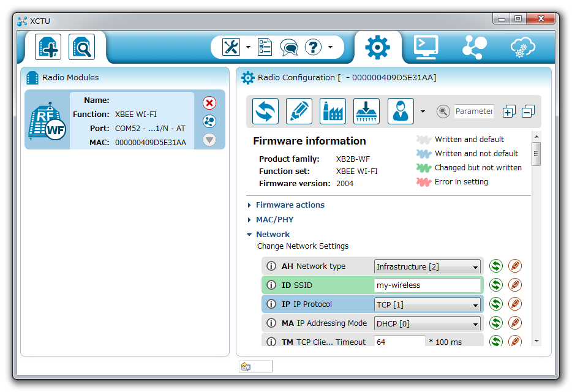Write the TM TCP Timeout parameter
Image resolution: width=572 pixels, height=392 pixels.
[515, 341]
